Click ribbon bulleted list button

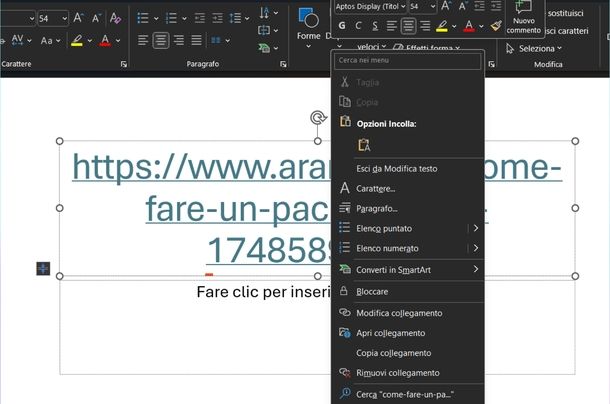(143, 18)
